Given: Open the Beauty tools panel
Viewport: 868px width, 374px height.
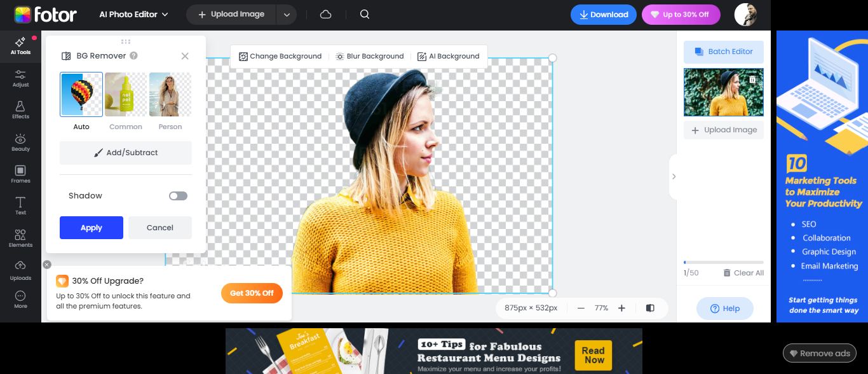Looking at the screenshot, I should tap(20, 142).
